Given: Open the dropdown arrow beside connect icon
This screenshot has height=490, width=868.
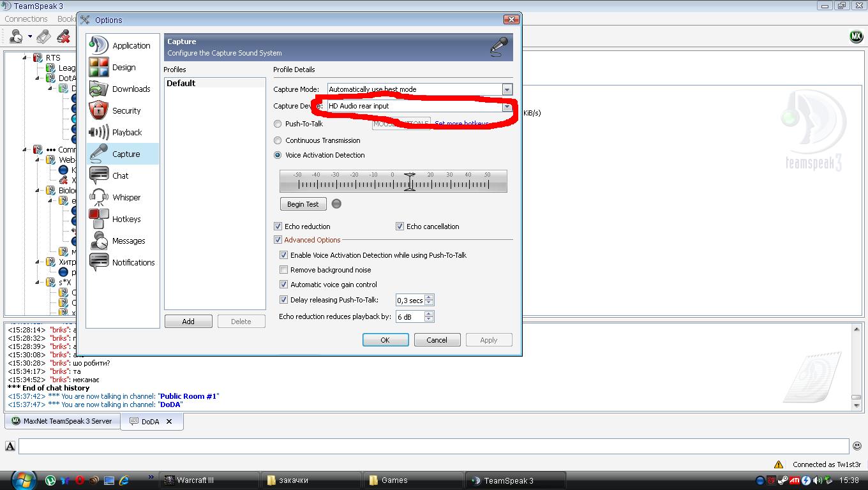Looking at the screenshot, I should [29, 36].
